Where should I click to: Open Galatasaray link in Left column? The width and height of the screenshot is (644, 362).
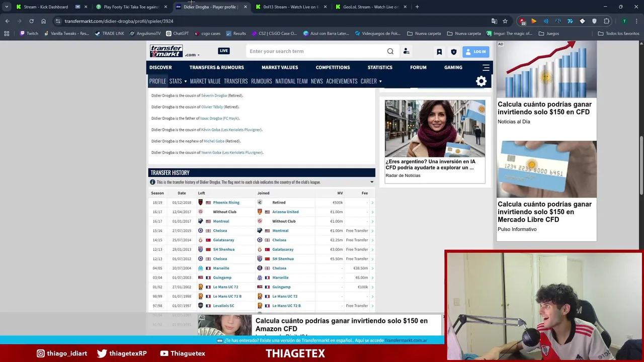tap(223, 240)
